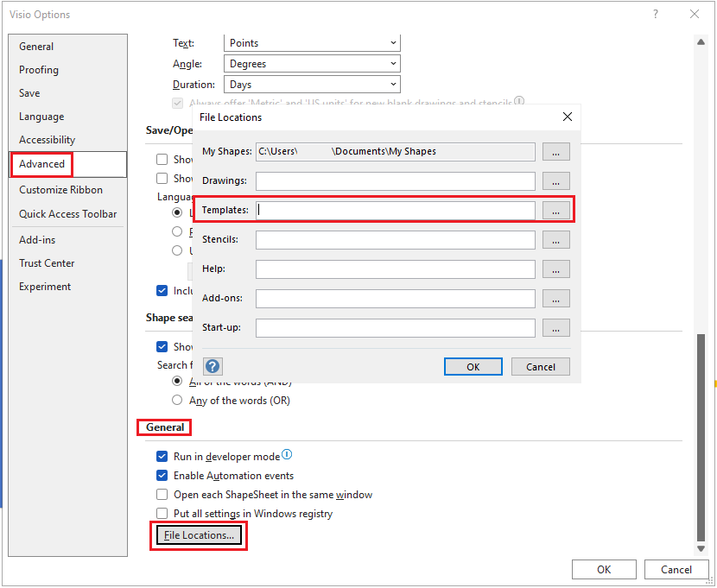This screenshot has height=588, width=717.
Task: Toggle the Shape search Show checkbox
Action: [162, 347]
